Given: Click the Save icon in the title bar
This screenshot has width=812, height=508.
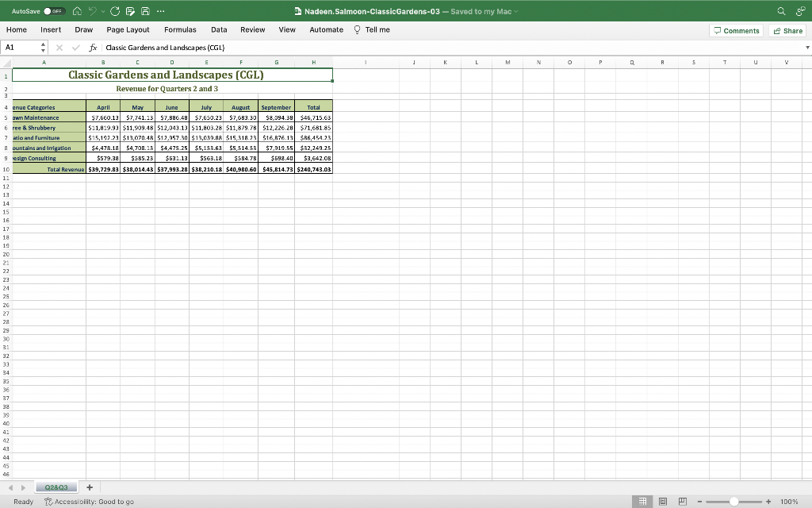Looking at the screenshot, I should pyautogui.click(x=145, y=11).
